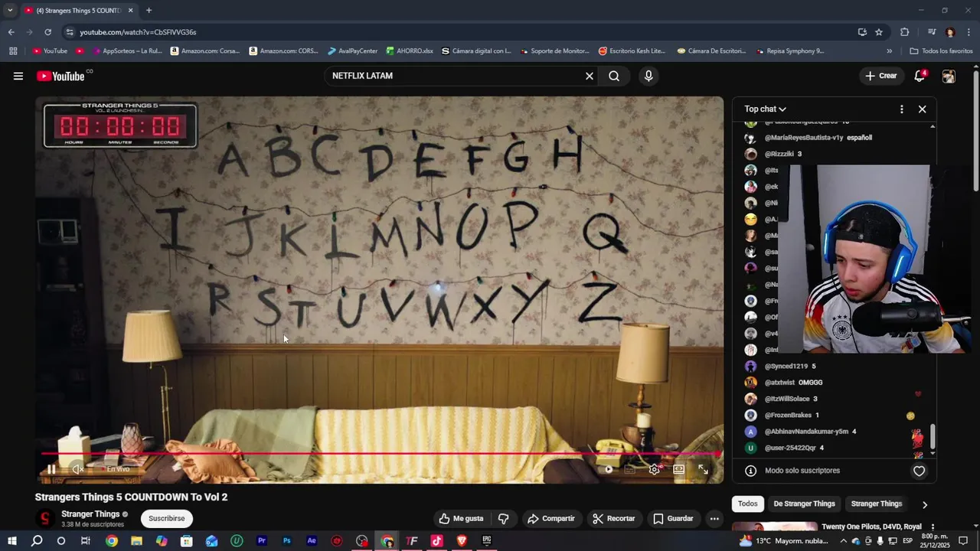
Task: Clear the NETFLIX LATAM search text
Action: tap(590, 76)
